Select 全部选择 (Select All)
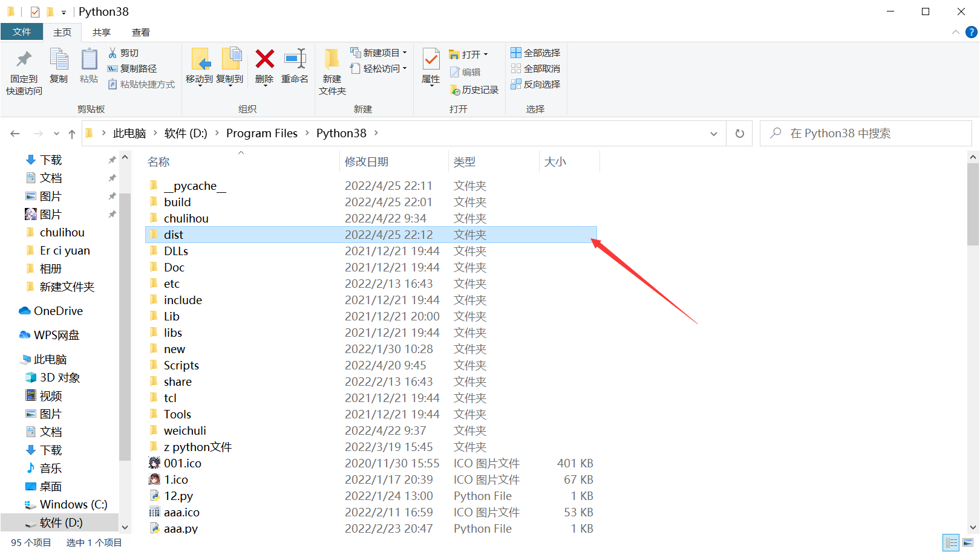Image resolution: width=980 pixels, height=552 pixels. pyautogui.click(x=536, y=53)
